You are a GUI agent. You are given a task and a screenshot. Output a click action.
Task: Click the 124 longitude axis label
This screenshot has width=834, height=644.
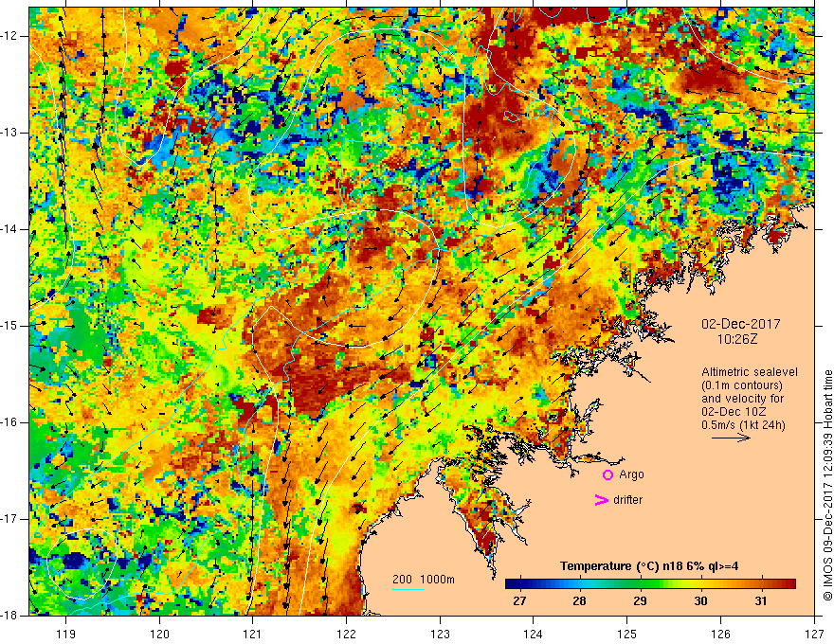coord(534,635)
